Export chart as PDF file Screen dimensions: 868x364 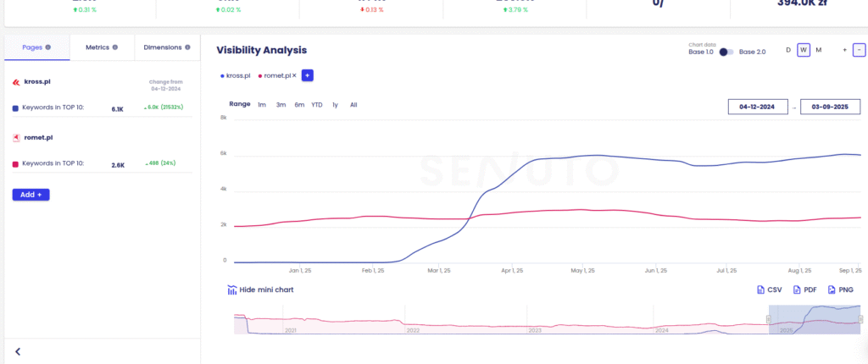[x=803, y=290]
